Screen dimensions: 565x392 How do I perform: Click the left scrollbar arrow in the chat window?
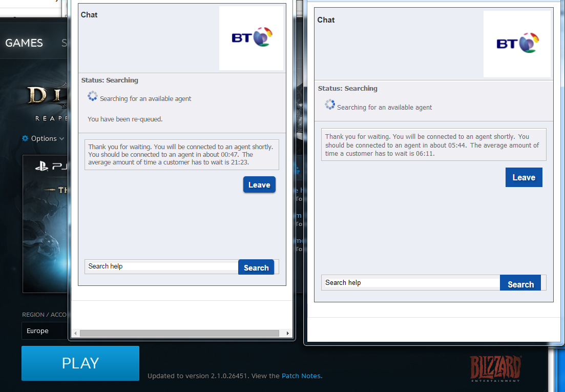75,333
